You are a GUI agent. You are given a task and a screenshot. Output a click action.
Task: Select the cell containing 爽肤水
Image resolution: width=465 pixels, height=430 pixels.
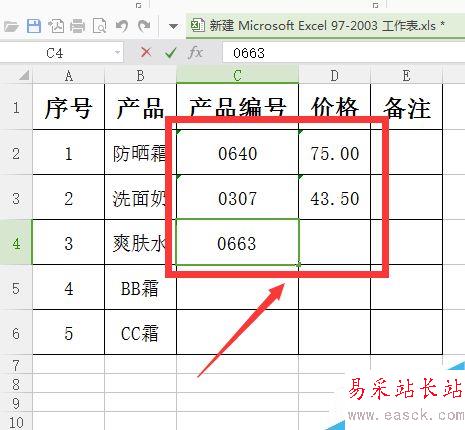(140, 243)
